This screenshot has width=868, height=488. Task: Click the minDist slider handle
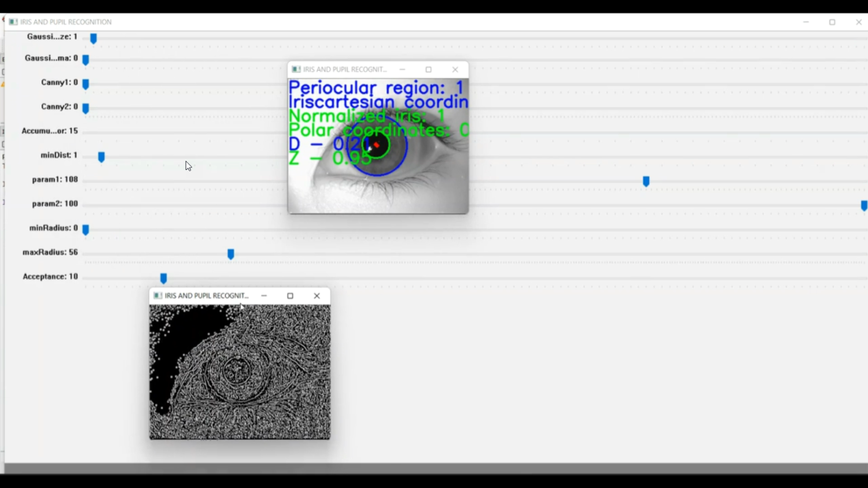(101, 157)
